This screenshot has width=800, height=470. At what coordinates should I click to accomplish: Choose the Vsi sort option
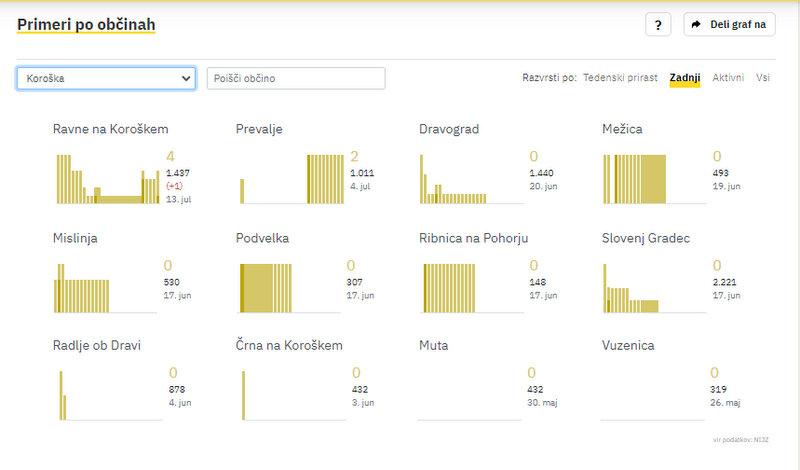763,78
